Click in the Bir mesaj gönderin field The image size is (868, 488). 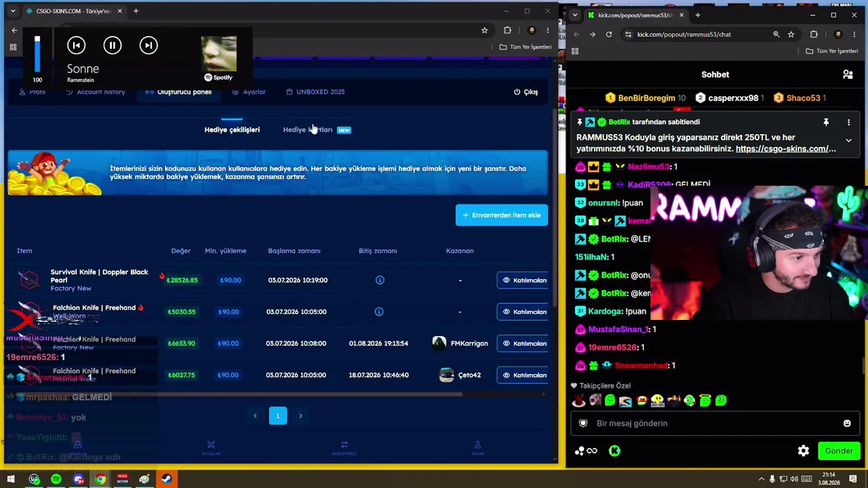715,423
